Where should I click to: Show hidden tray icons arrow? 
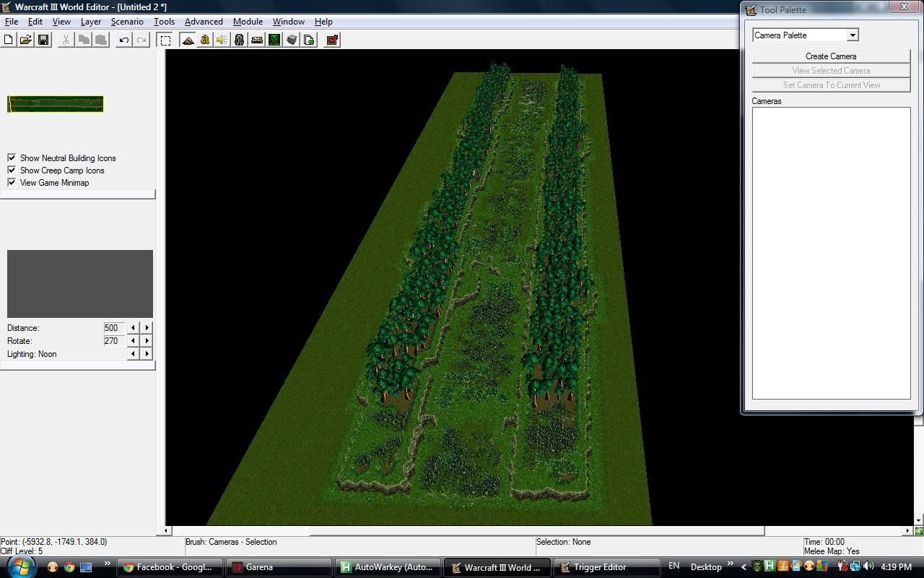(x=744, y=566)
